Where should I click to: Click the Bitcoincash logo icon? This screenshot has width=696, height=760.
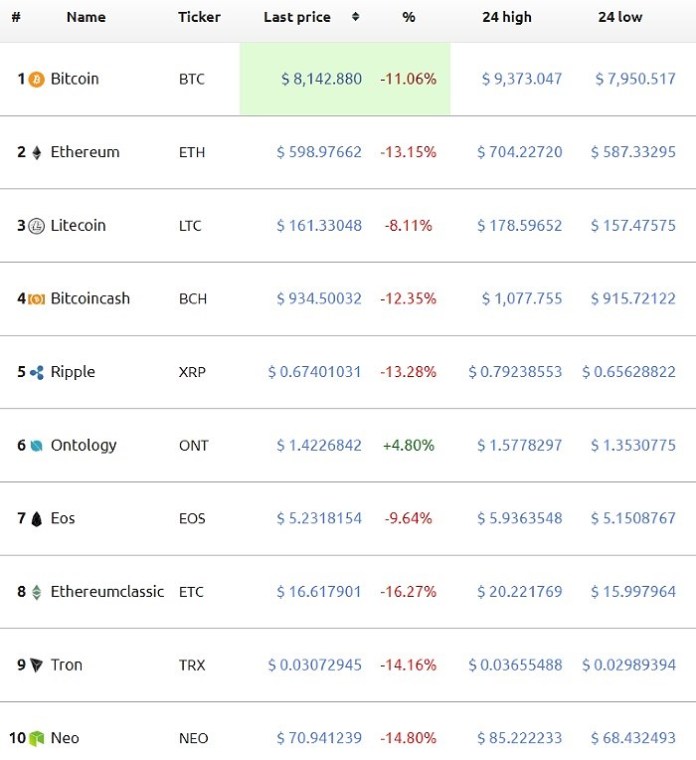tap(37, 299)
